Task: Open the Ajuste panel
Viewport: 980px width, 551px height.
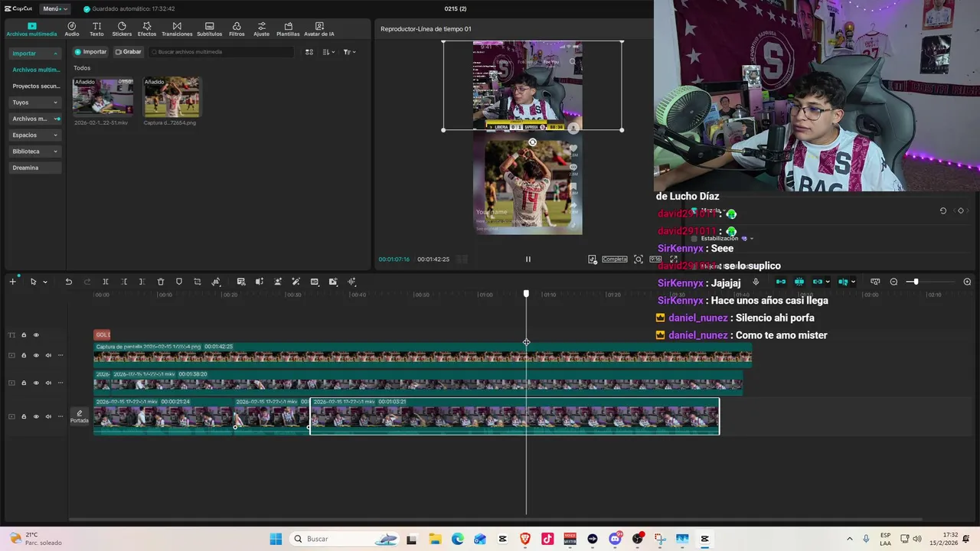Action: (x=262, y=29)
